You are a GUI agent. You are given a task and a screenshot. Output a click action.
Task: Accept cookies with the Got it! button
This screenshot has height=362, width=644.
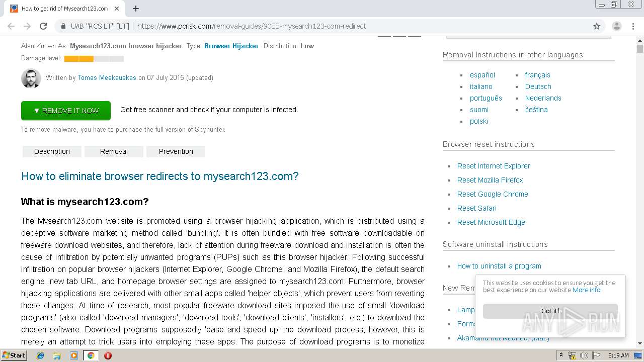550,311
